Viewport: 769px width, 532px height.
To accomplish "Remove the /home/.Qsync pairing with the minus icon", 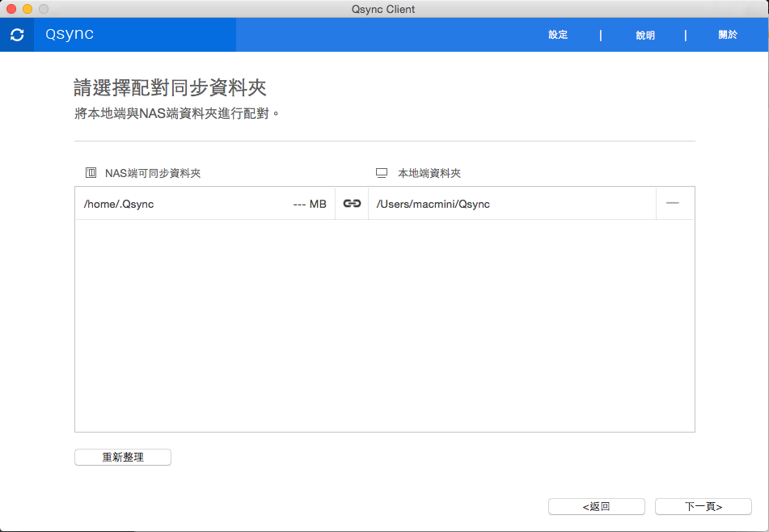I will coord(673,203).
